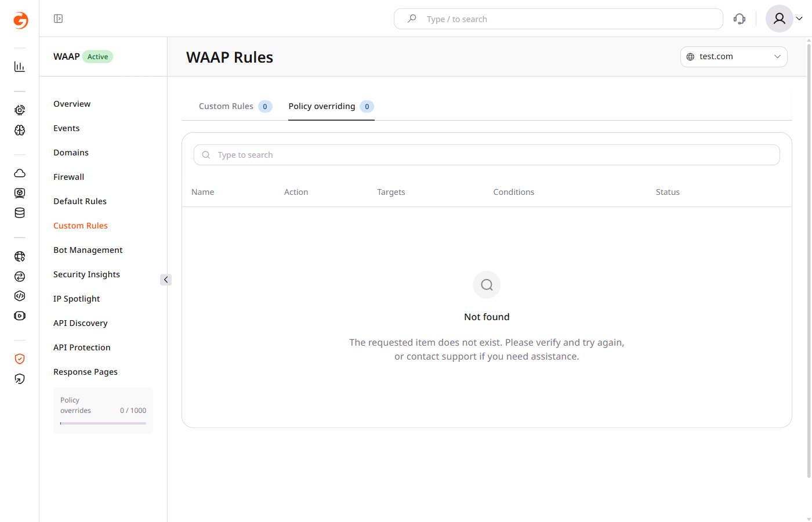Image resolution: width=812 pixels, height=522 pixels.
Task: Open the database storage icon
Action: tap(20, 213)
